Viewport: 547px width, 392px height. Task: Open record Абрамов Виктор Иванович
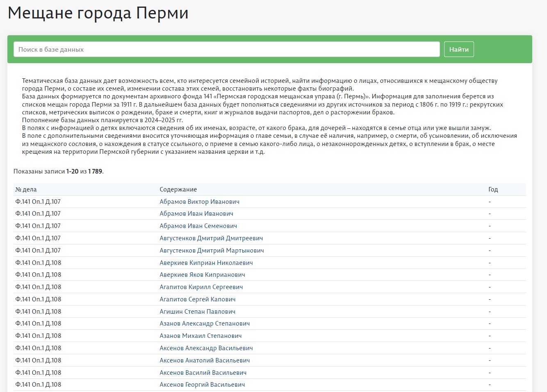point(199,202)
